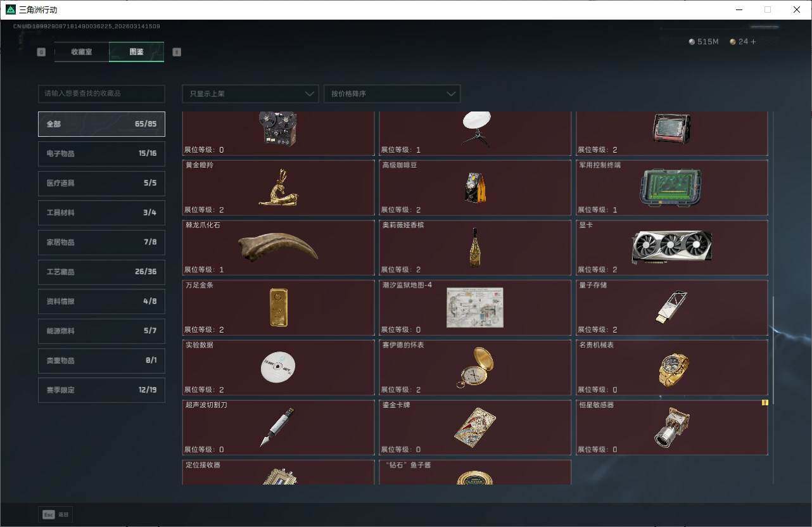812x527 pixels.
Task: Select the 显卡 graphics card item
Action: [672, 248]
